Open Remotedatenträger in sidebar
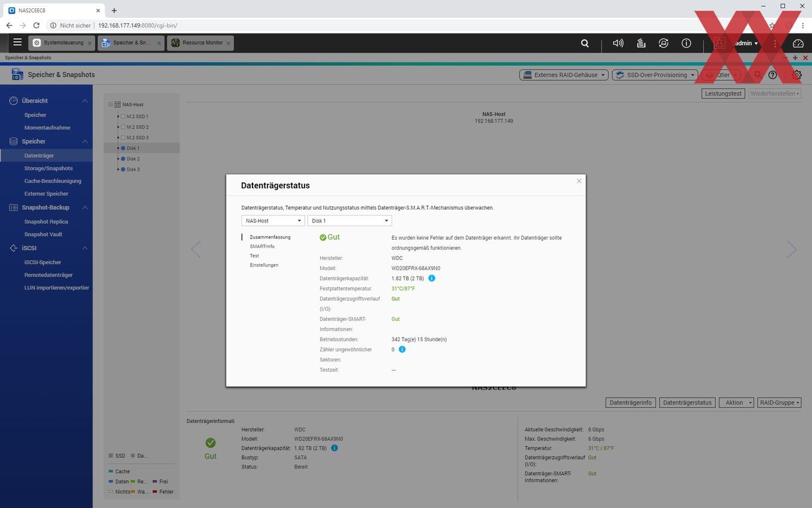The width and height of the screenshot is (812, 508). click(48, 275)
